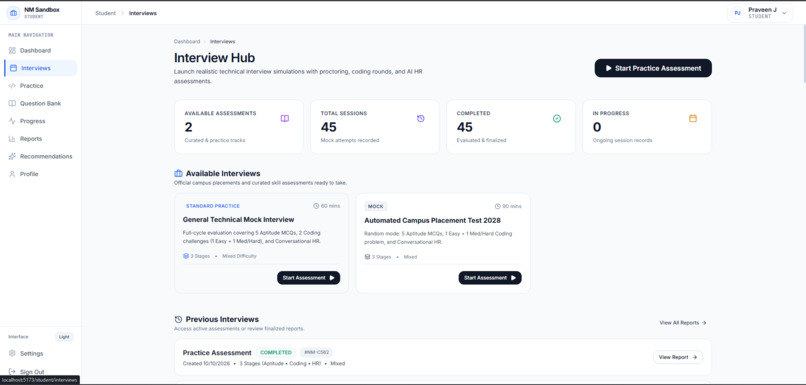Click the NM Sandbox logo icon
The height and width of the screenshot is (385, 806).
click(14, 13)
